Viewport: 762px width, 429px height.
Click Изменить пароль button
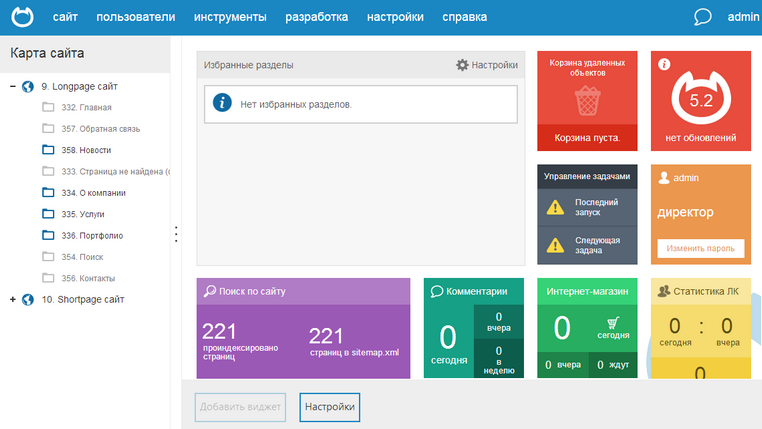(x=701, y=248)
